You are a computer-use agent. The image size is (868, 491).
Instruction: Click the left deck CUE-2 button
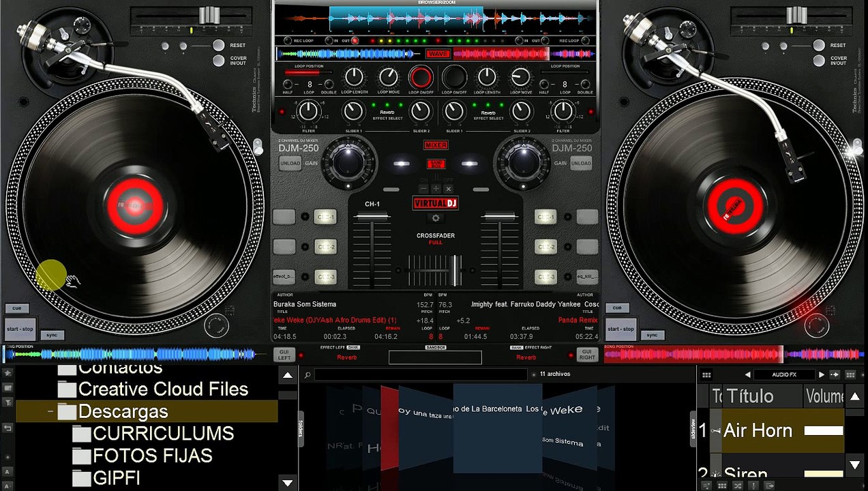point(326,247)
